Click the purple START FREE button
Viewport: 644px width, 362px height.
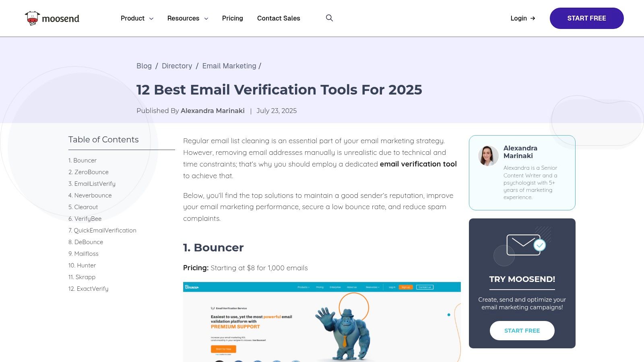(586, 18)
